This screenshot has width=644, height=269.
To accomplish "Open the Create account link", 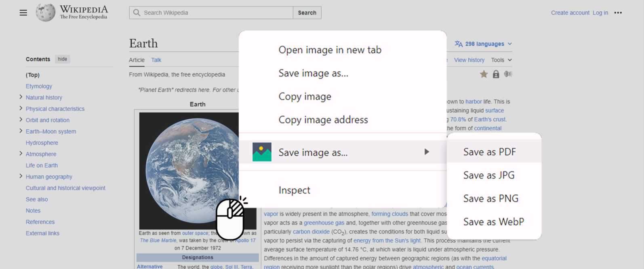I will pyautogui.click(x=570, y=13).
